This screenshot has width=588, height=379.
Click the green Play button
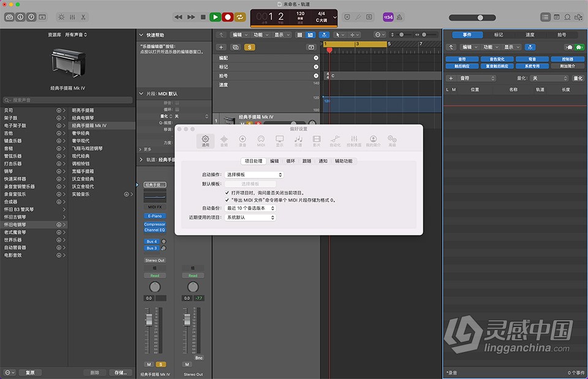[x=215, y=17]
